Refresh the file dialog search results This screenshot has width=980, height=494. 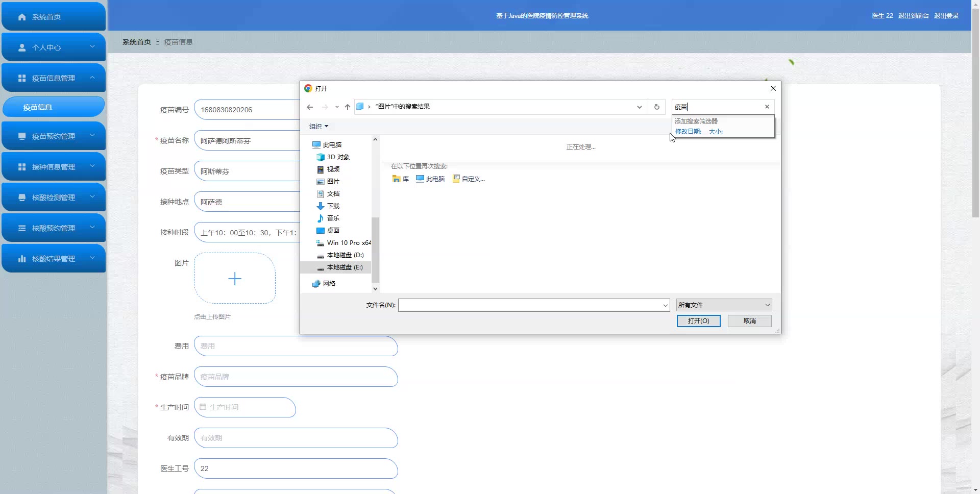pyautogui.click(x=657, y=107)
